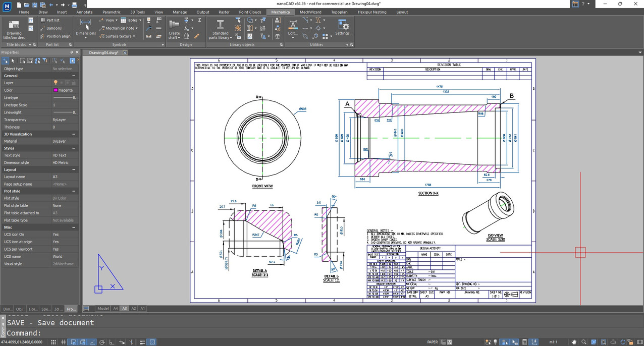644x346 pixels.
Task: Open the Annotate ribbon tab
Action: (84, 12)
